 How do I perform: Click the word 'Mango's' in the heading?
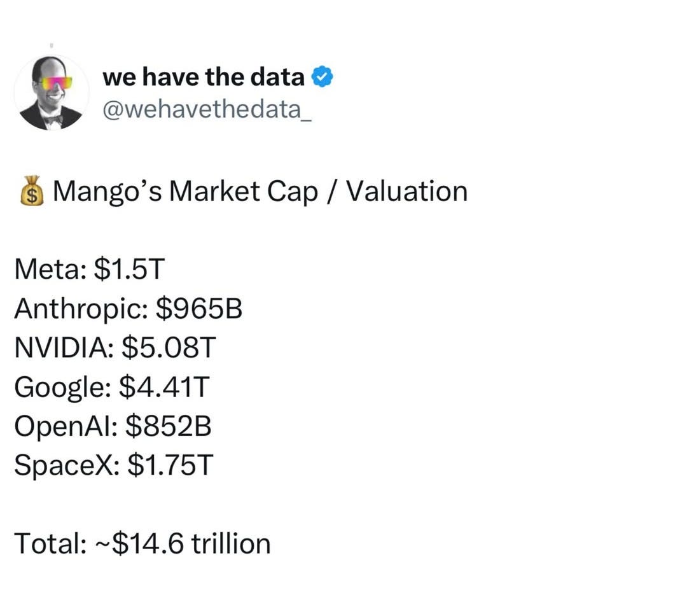108,192
